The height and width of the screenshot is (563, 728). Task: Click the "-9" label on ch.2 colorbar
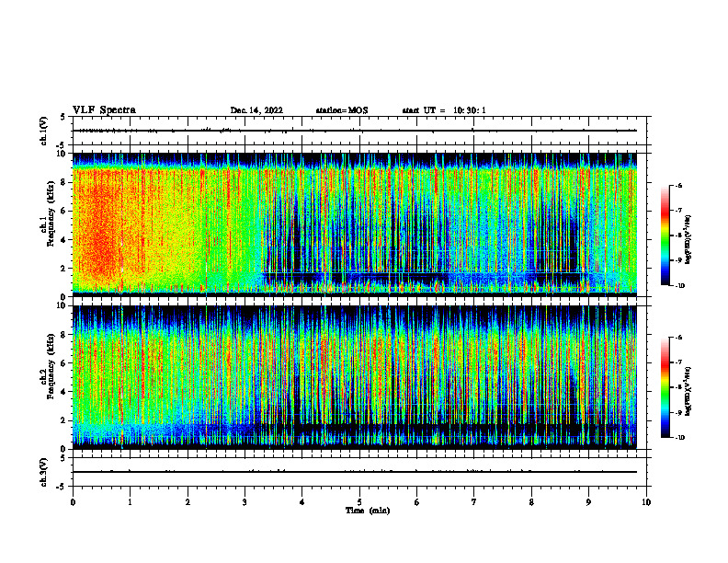(x=678, y=412)
